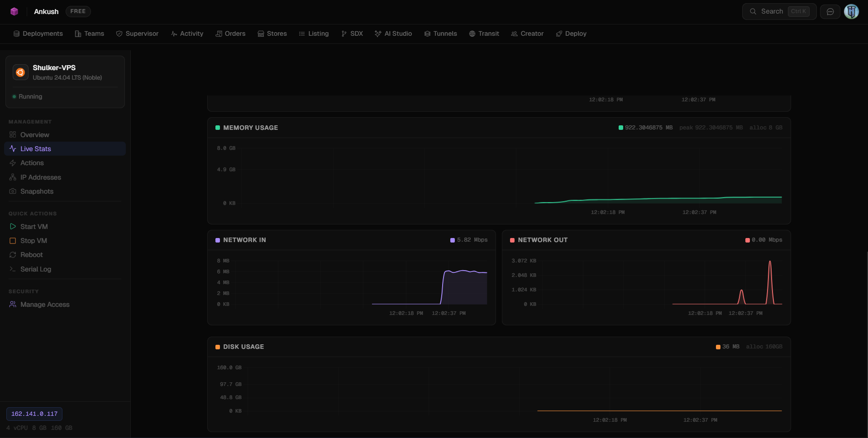
Task: Click the Creator people icon
Action: (514, 34)
